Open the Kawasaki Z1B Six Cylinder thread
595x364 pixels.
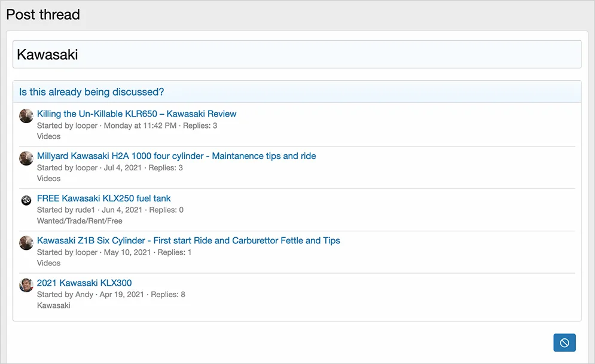point(188,241)
